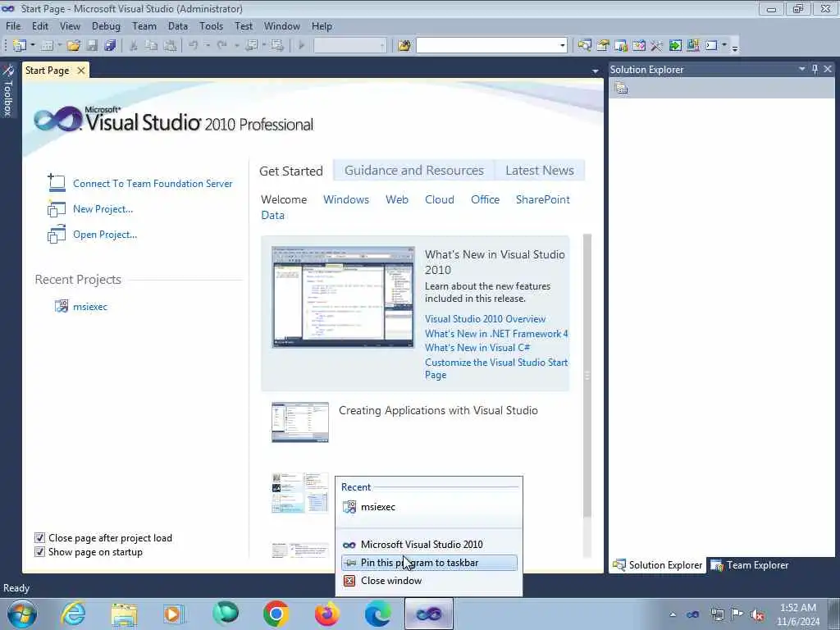Select Close window in the jump list
Viewport: 840px width, 630px height.
click(x=428, y=581)
